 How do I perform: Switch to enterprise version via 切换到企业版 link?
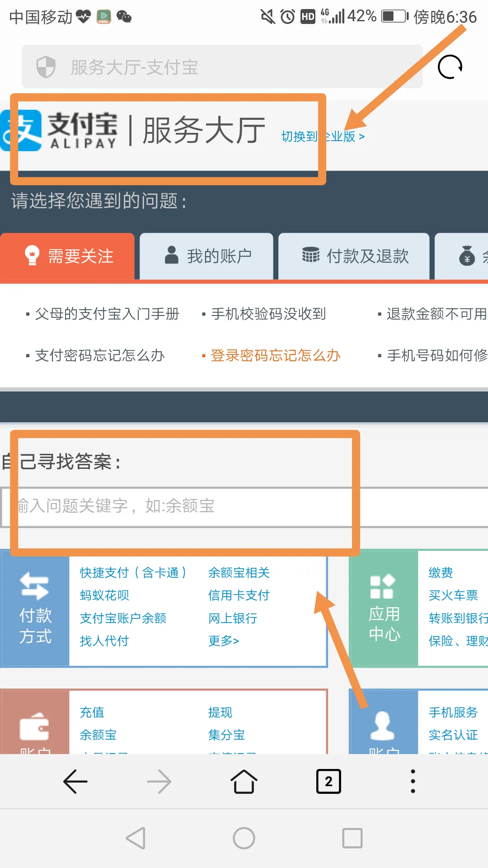click(323, 136)
